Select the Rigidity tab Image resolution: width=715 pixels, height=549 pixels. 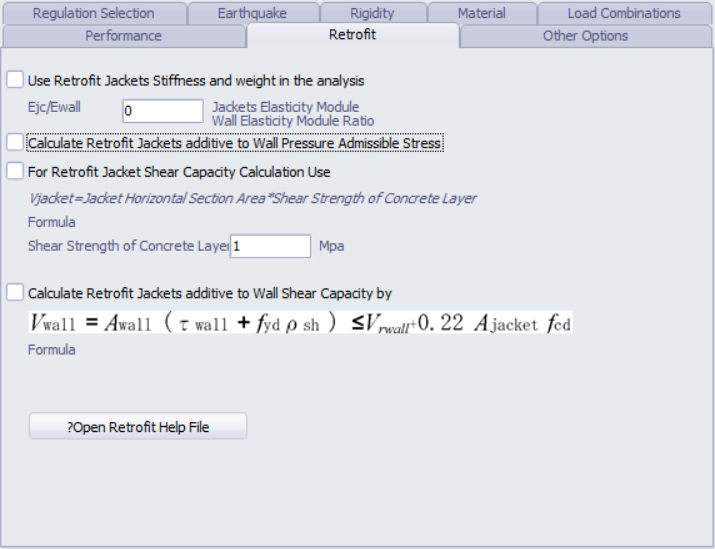pyautogui.click(x=372, y=13)
